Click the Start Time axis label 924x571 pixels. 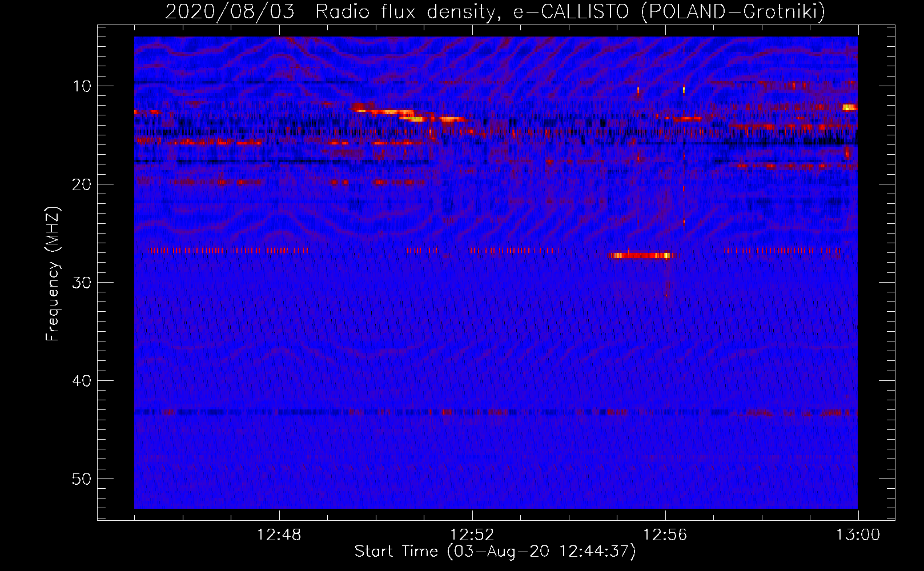(495, 552)
